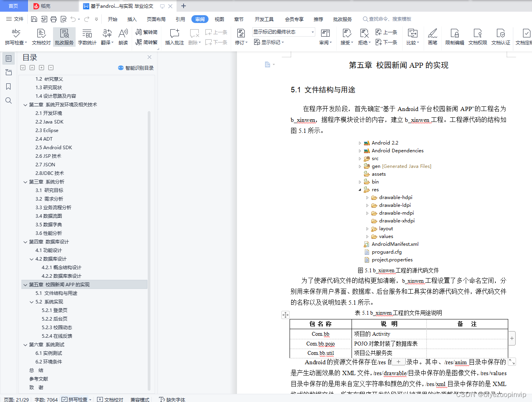Viewport: 532px width, 402px height.
Task: Open the review service tool
Action: coord(64,37)
